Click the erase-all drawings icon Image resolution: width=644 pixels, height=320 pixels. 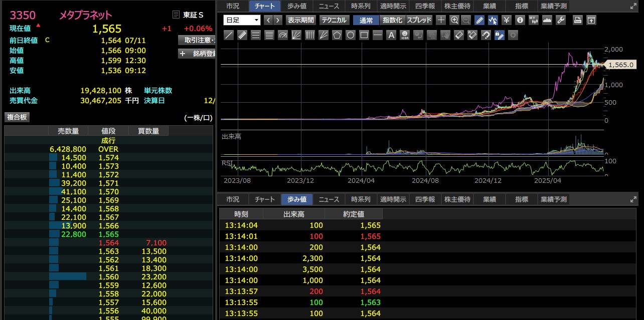click(x=472, y=35)
